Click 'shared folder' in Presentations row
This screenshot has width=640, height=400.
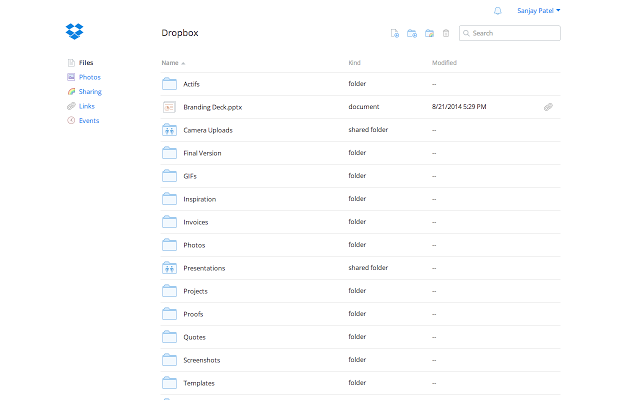tap(368, 267)
